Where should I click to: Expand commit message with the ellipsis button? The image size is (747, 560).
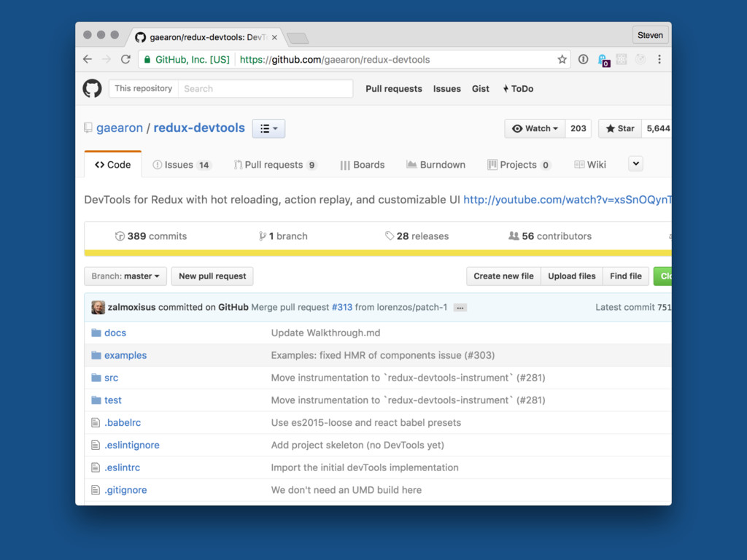tap(460, 308)
